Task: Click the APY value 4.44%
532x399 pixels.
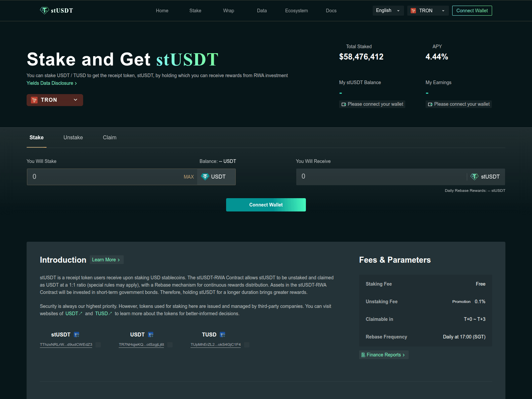Action: point(437,57)
